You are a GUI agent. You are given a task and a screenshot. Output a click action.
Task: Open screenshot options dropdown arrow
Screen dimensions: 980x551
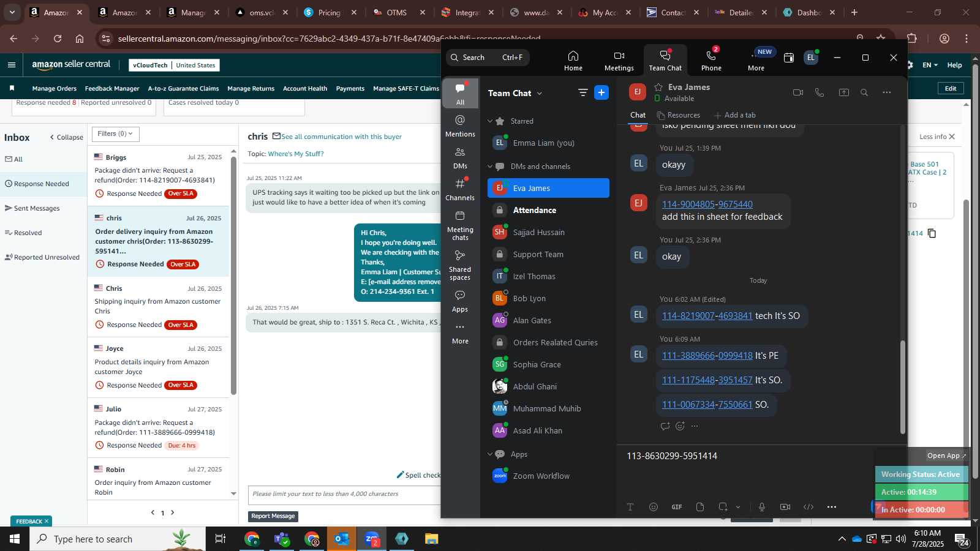[x=738, y=507]
